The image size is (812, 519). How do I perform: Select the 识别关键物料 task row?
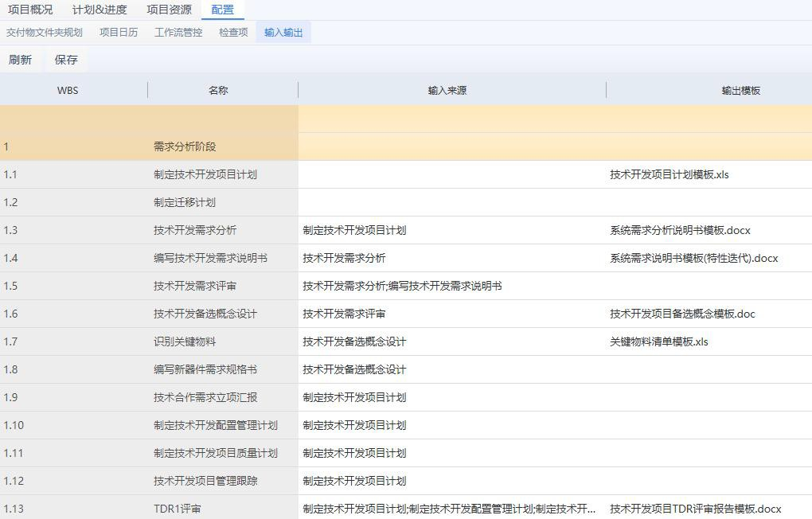click(x=185, y=341)
